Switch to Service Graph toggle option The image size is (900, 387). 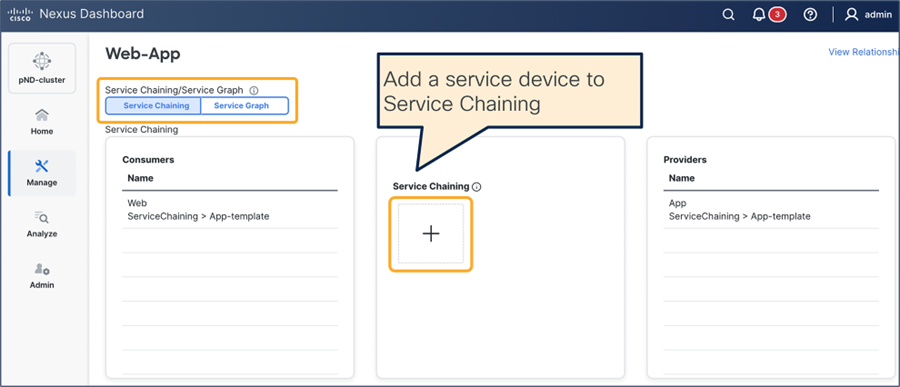coord(244,106)
